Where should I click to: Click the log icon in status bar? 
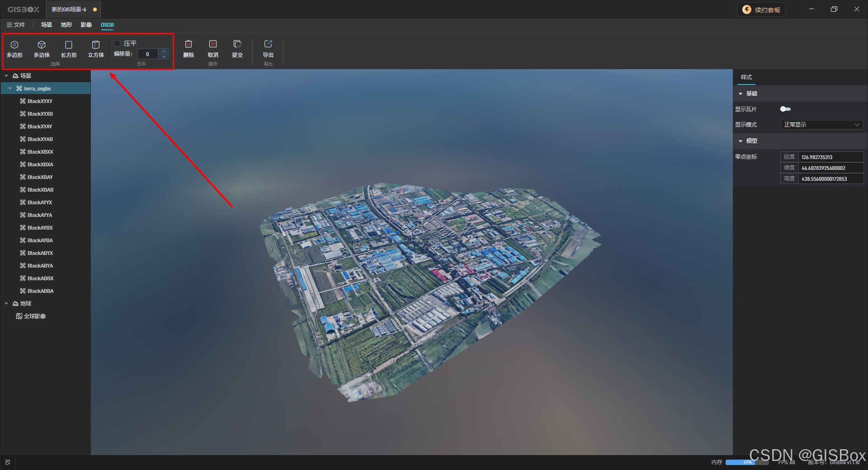pyautogui.click(x=8, y=462)
